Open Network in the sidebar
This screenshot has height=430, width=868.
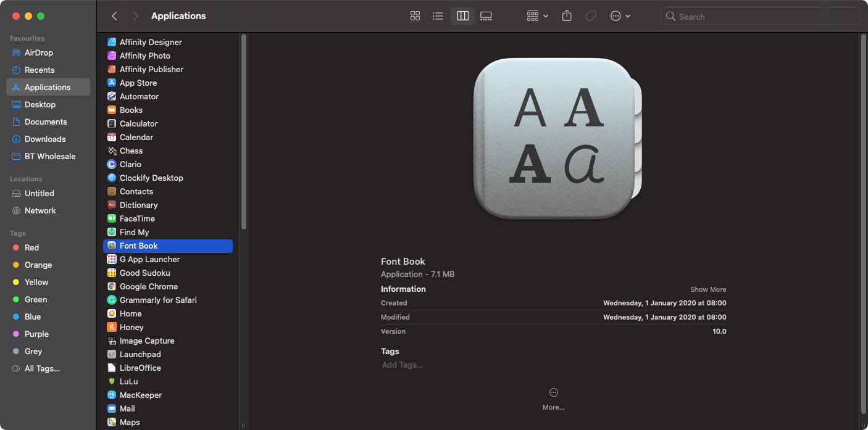click(48, 210)
